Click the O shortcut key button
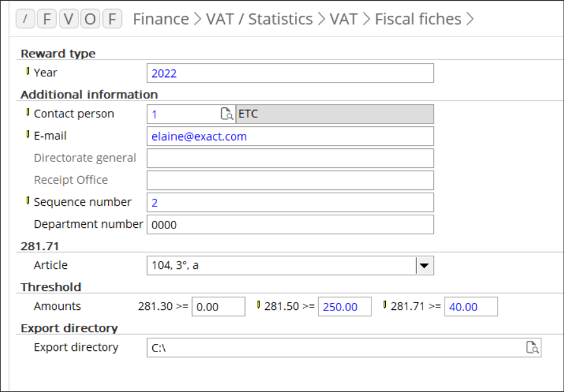This screenshot has width=564, height=392. pyautogui.click(x=90, y=20)
